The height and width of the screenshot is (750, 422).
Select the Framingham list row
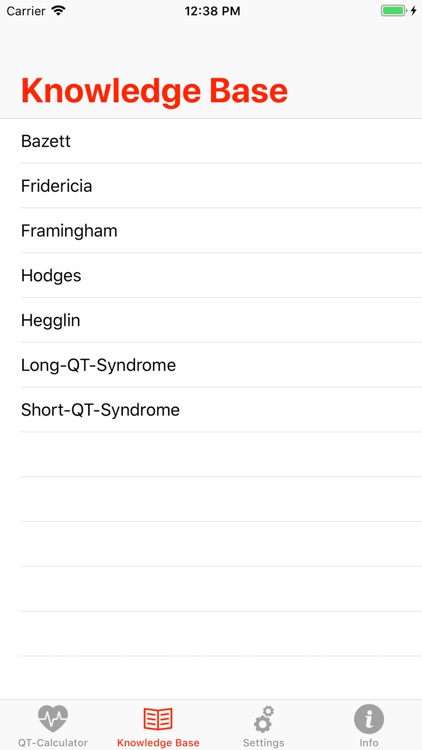click(211, 231)
